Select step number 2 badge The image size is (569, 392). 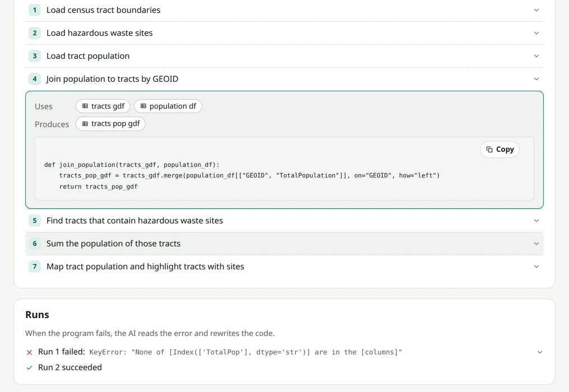pos(35,33)
